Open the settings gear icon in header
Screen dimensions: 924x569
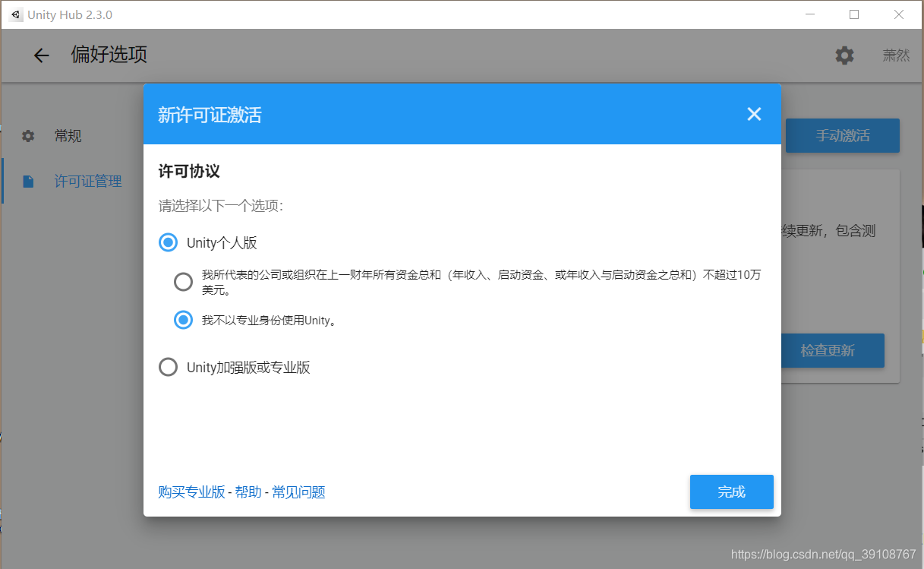[x=844, y=55]
